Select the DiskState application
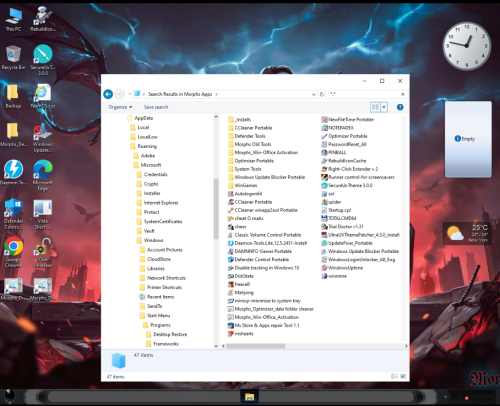This screenshot has width=500, height=406. pos(241,276)
